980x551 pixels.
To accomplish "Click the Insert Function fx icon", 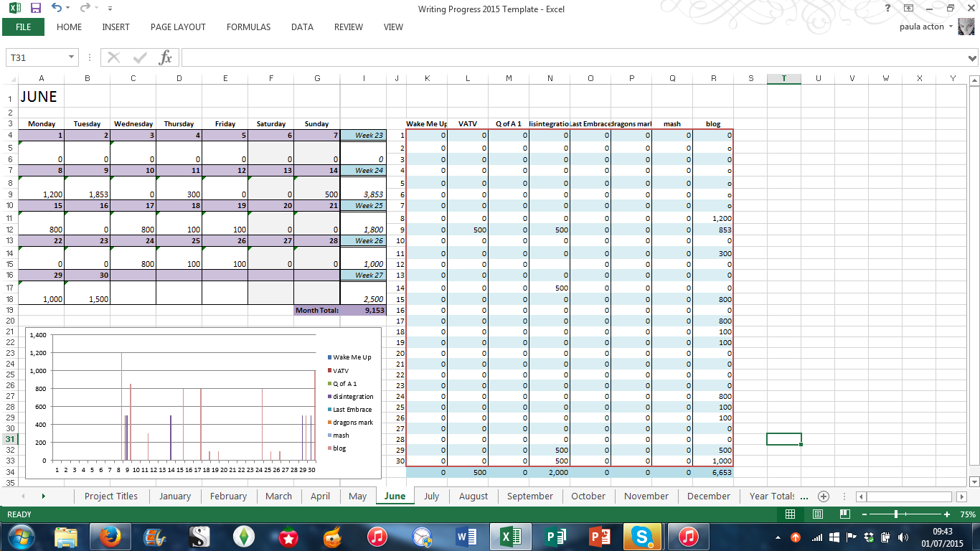I will point(165,57).
